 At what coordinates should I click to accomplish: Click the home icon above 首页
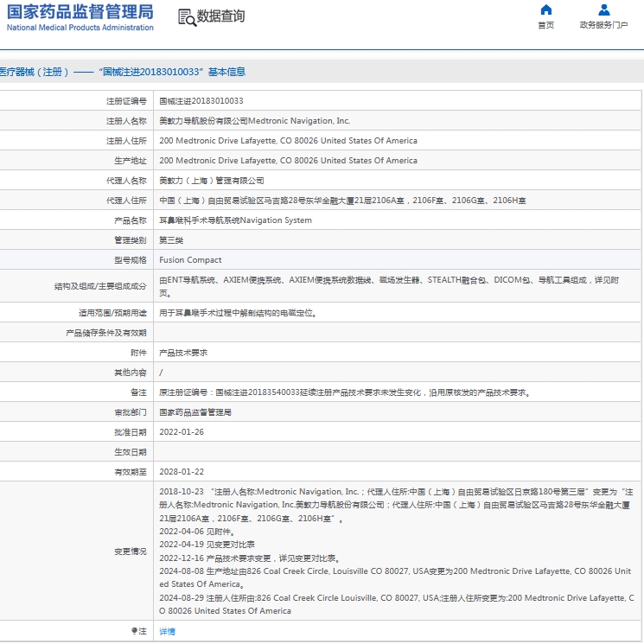545,10
